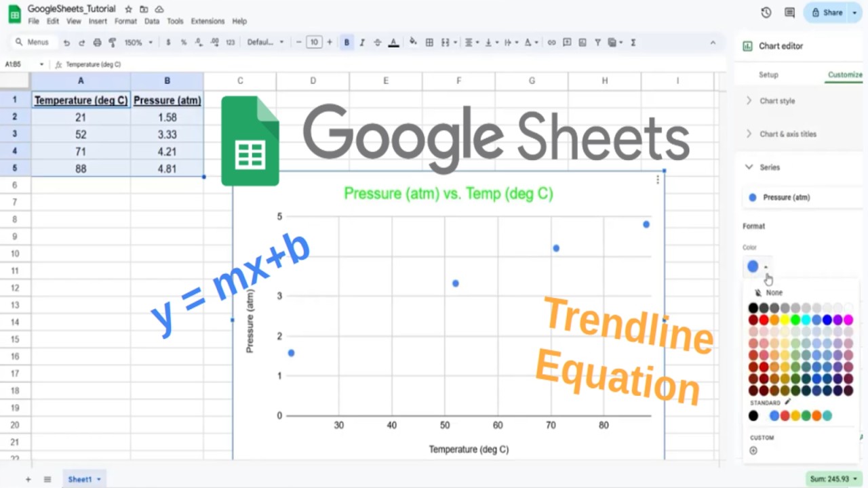Click the Italic formatting icon
Image resolution: width=868 pixels, height=488 pixels.
(362, 42)
